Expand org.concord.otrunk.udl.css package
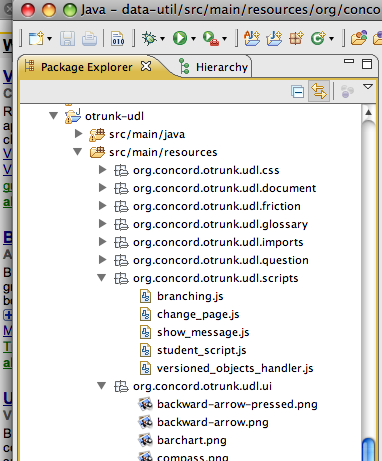 [102, 170]
